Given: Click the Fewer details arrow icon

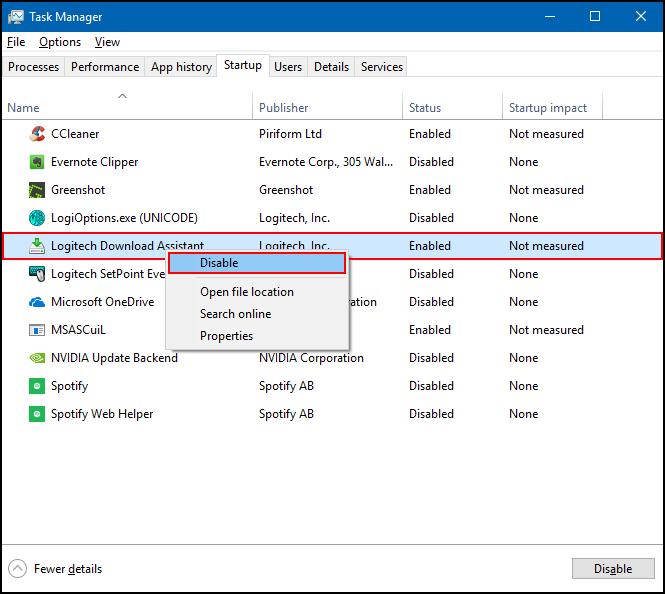Looking at the screenshot, I should (17, 569).
